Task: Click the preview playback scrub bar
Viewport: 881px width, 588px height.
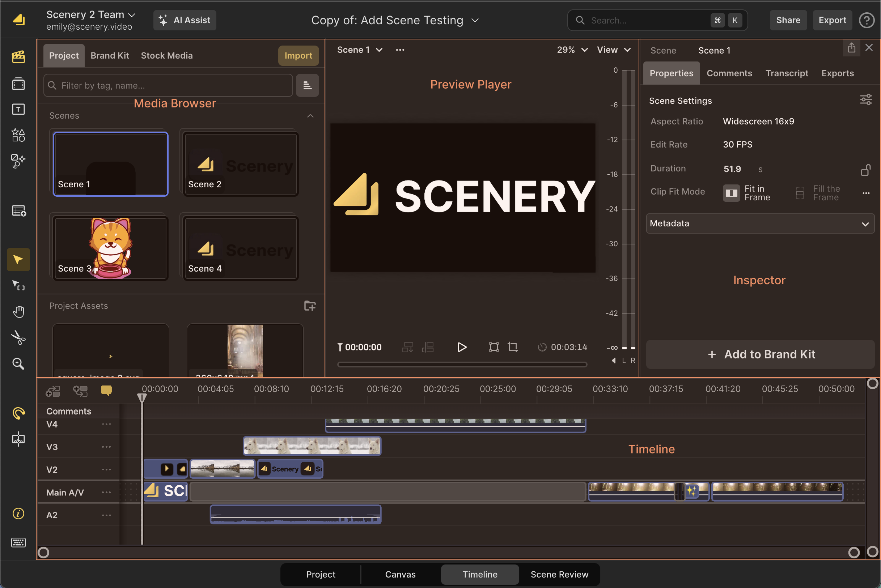Action: (462, 365)
